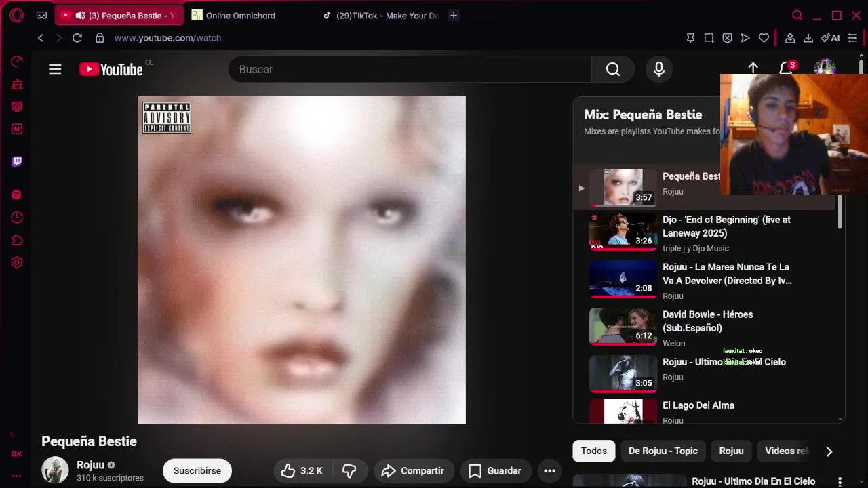Viewport: 868px width, 488px height.
Task: Click the Guardar save button
Action: tap(495, 470)
